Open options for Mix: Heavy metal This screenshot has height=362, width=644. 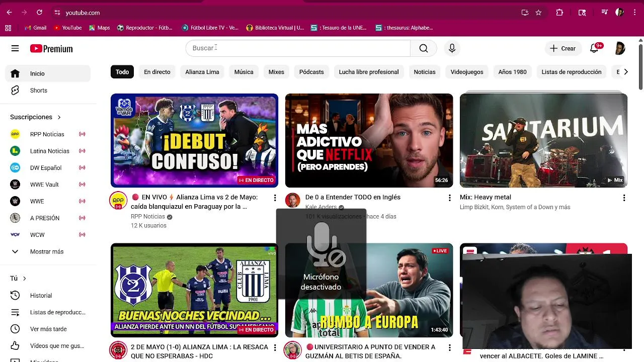624,198
